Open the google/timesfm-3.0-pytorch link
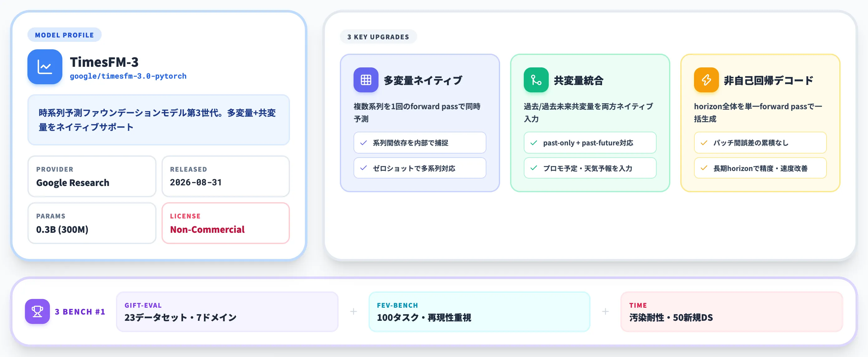 pyautogui.click(x=128, y=76)
